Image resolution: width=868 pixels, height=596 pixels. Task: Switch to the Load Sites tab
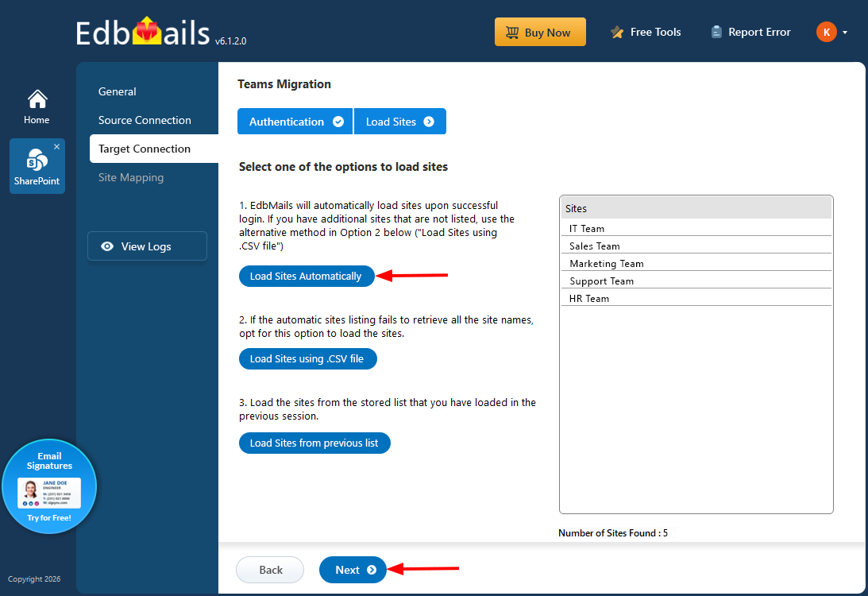click(x=399, y=122)
